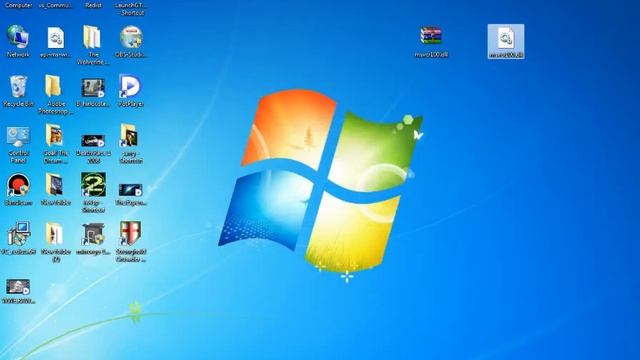
Task: Select the PotPlayer shortcut icon
Action: pyautogui.click(x=131, y=91)
